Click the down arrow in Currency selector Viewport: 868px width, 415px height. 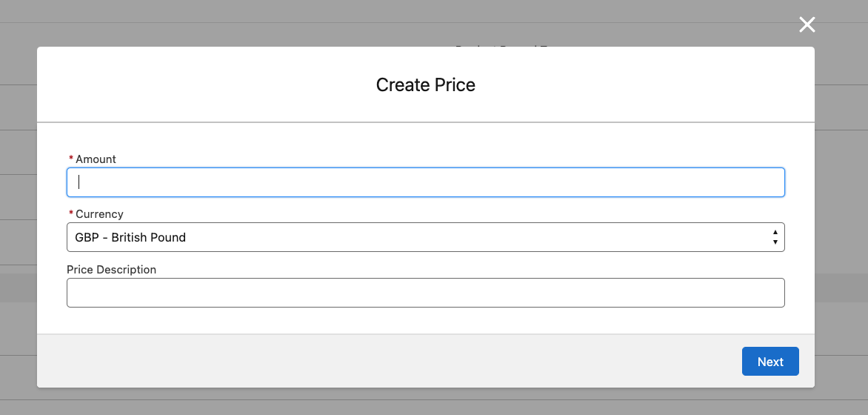pos(775,242)
